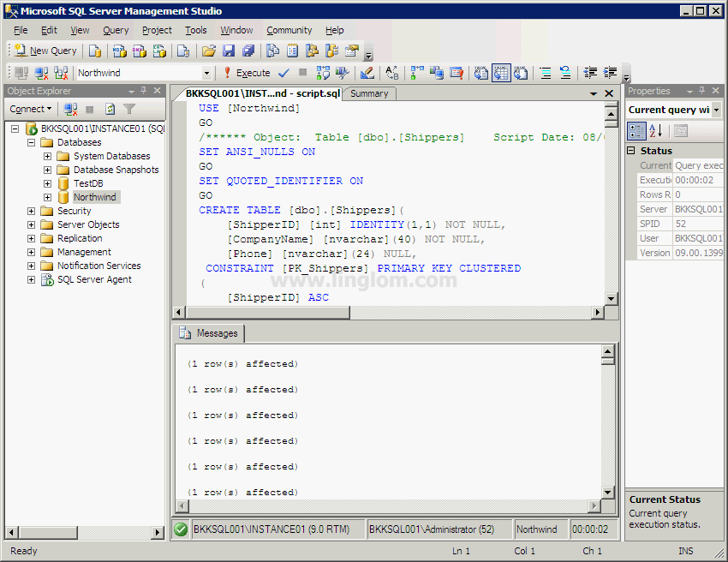Screen dimensions: 728x562
Task: Parse the query with the checkmark
Action: (283, 73)
